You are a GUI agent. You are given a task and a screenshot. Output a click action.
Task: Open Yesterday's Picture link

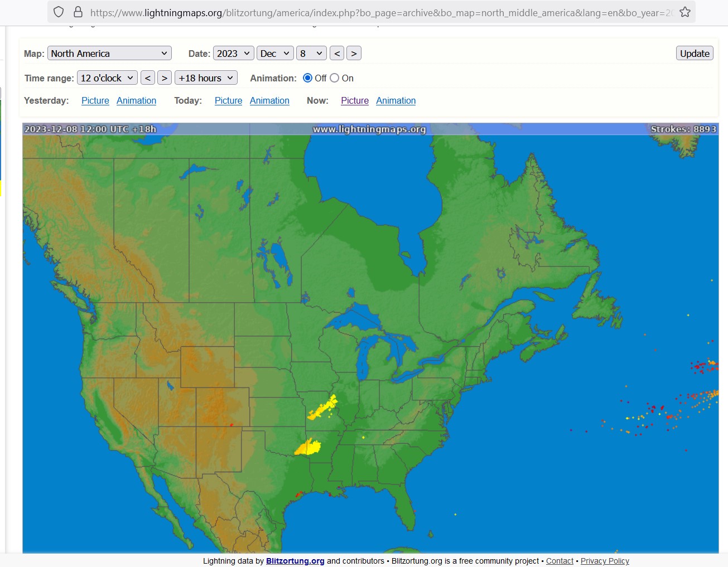coord(95,101)
